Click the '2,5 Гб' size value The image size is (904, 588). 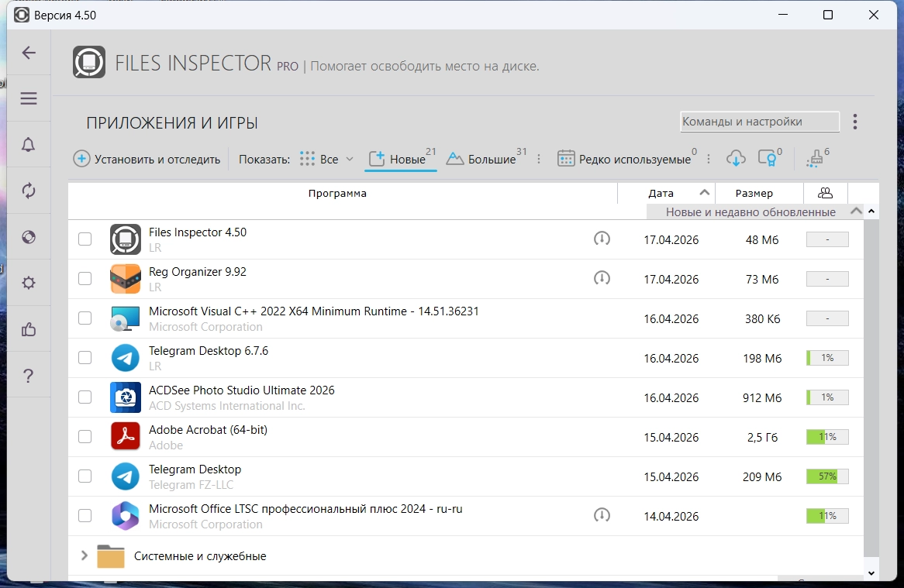(762, 437)
